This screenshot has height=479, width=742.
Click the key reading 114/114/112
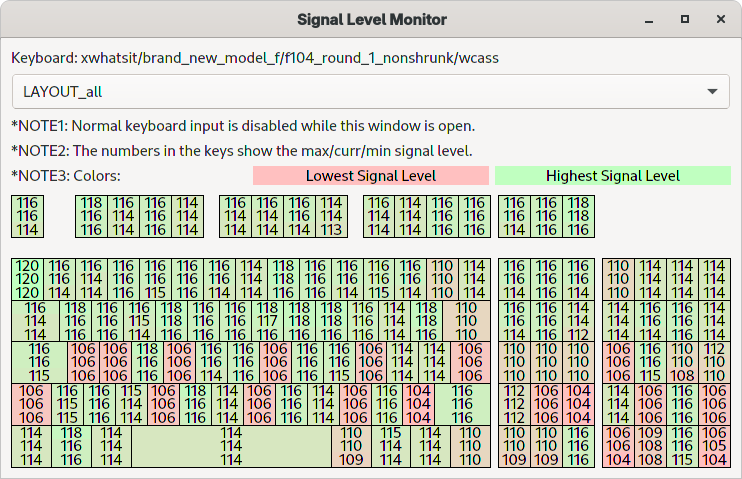578,321
